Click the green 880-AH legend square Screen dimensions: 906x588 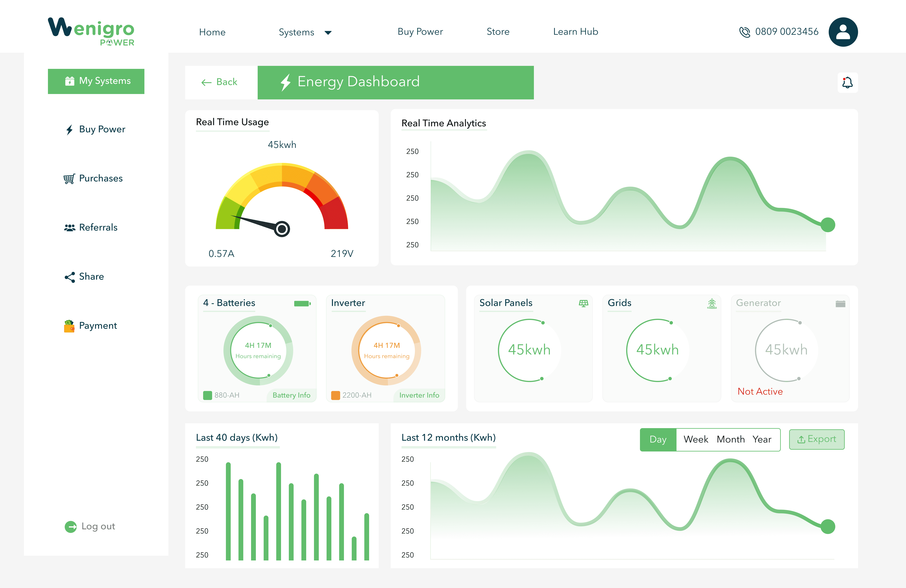click(208, 395)
